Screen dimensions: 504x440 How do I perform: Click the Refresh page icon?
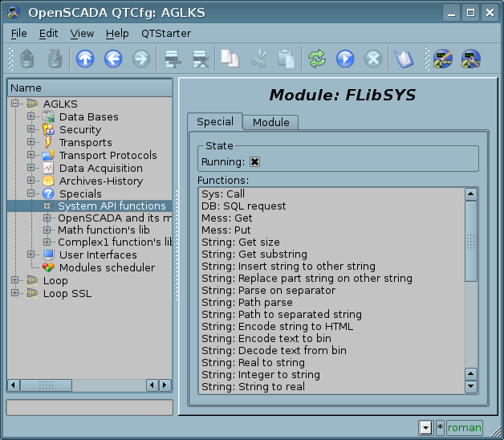(317, 59)
